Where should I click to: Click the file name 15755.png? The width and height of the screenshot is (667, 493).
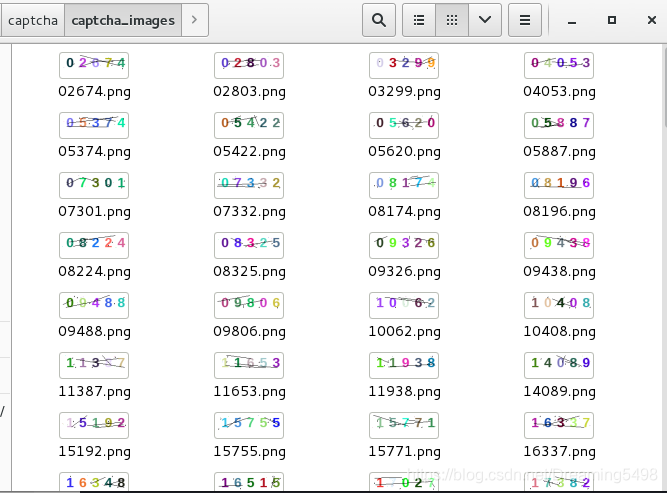(249, 452)
